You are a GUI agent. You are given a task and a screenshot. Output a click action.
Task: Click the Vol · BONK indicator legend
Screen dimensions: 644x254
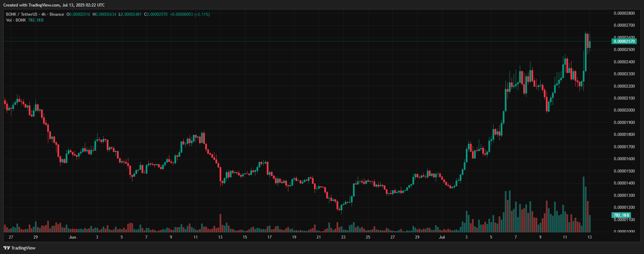(16, 20)
